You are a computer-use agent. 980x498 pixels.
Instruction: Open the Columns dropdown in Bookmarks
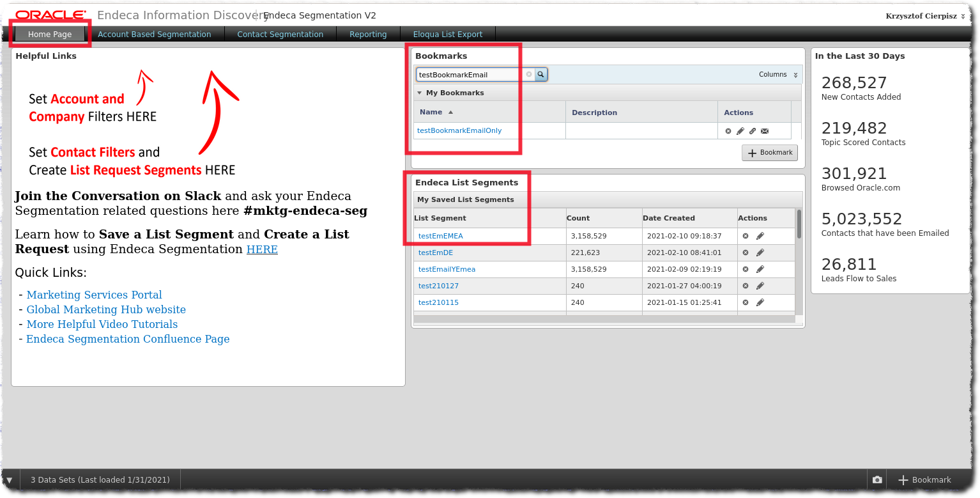tap(778, 75)
